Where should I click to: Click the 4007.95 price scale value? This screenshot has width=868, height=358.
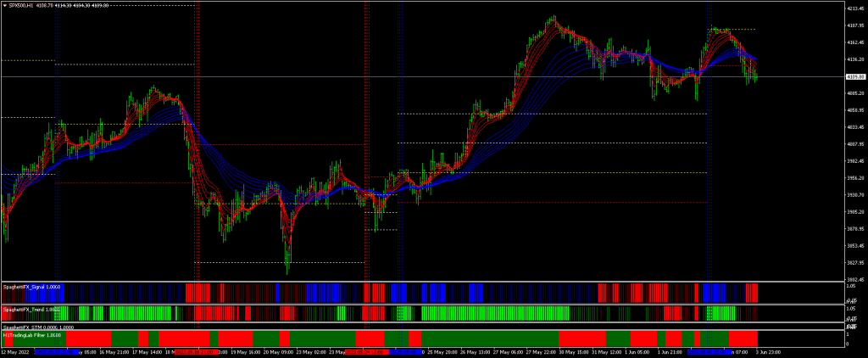[854, 144]
